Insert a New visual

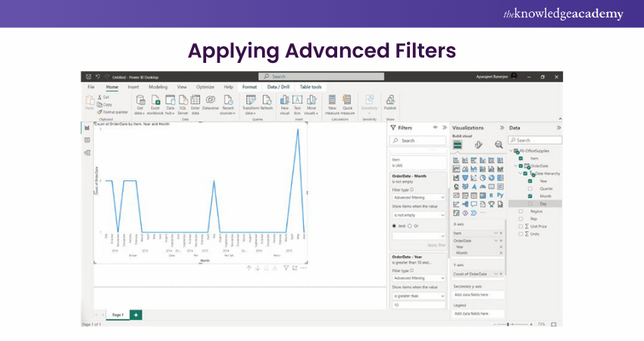[285, 101]
